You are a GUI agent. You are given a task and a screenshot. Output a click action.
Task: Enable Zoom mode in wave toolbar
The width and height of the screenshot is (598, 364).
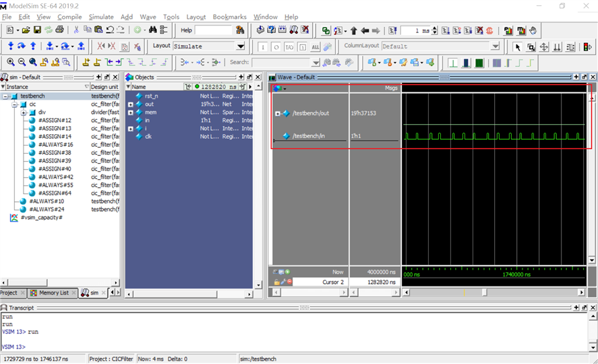[x=531, y=47]
